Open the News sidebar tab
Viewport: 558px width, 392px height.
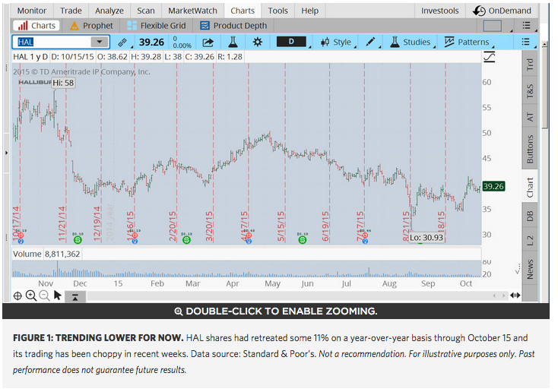click(x=530, y=269)
